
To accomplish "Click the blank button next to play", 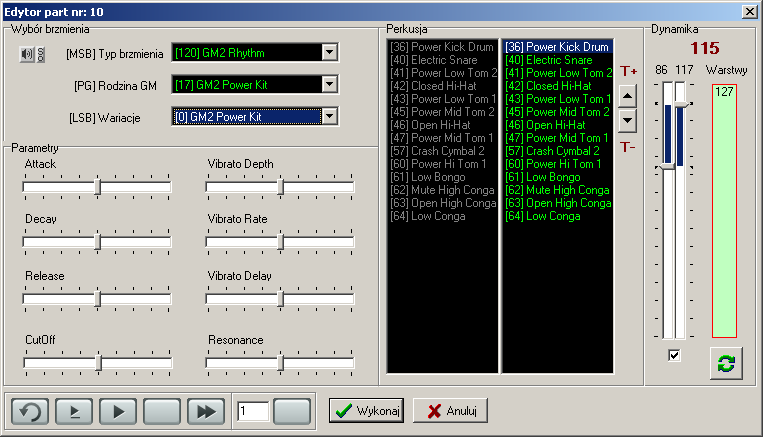I will click(162, 412).
